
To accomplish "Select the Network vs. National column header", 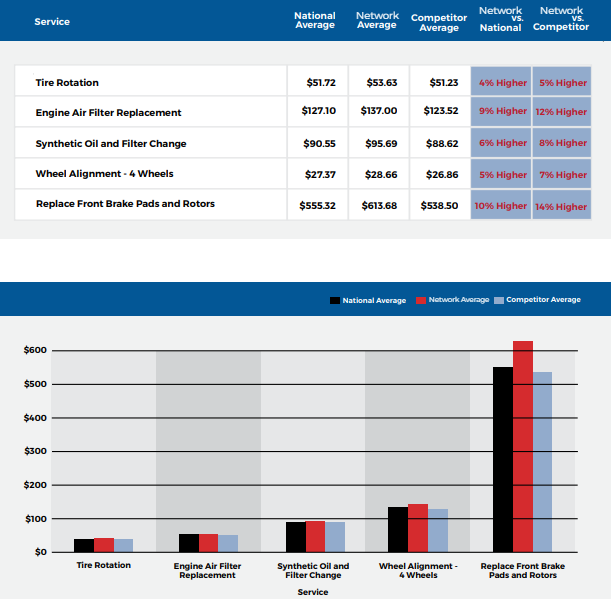I will [x=500, y=20].
